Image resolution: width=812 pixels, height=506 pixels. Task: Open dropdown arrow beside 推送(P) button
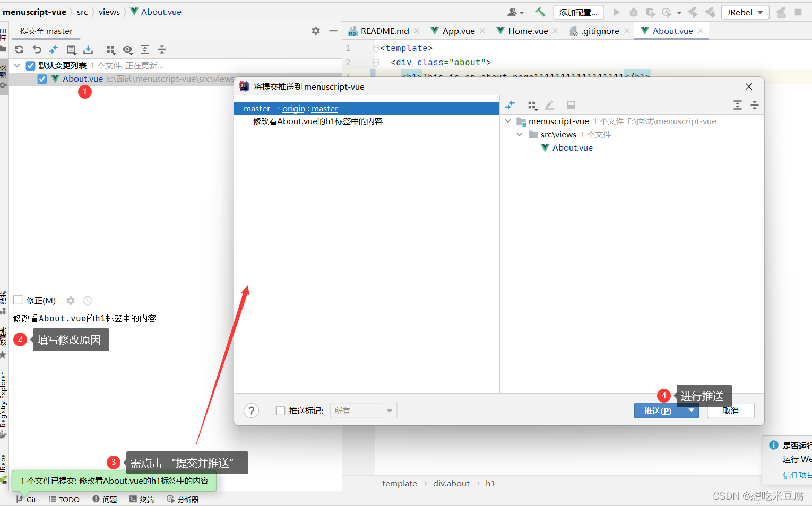pos(692,411)
